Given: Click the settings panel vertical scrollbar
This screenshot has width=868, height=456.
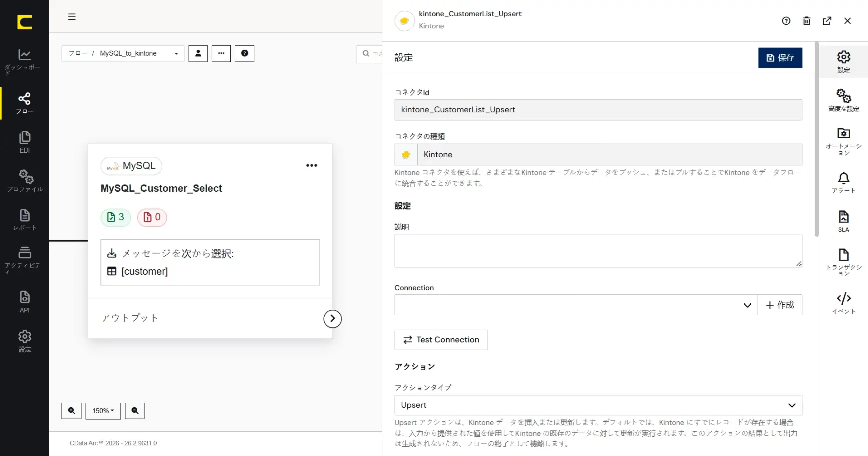Looking at the screenshot, I should point(817,139).
